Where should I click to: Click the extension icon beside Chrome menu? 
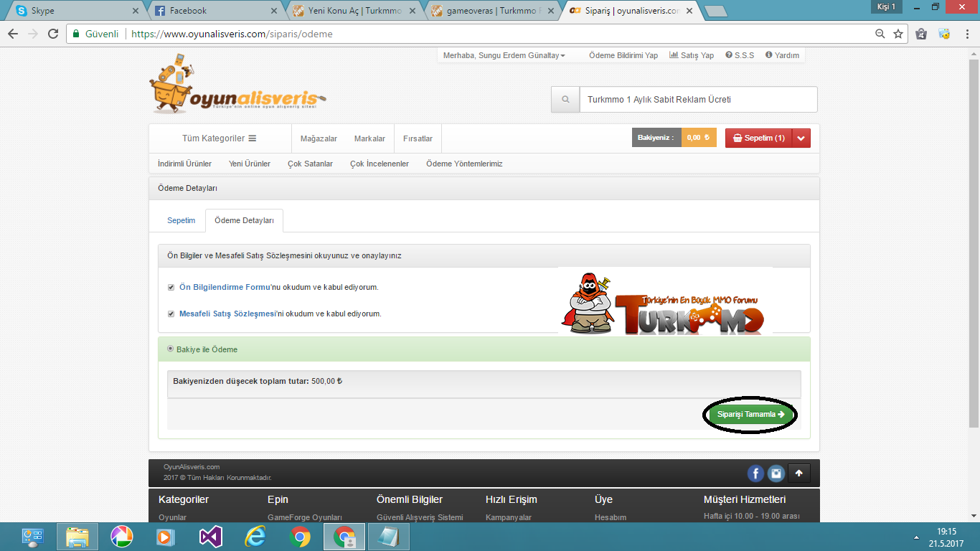click(945, 34)
